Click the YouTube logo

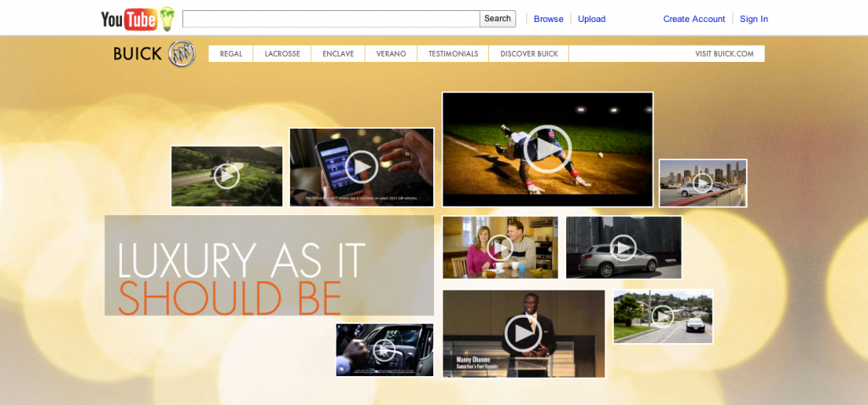point(137,19)
